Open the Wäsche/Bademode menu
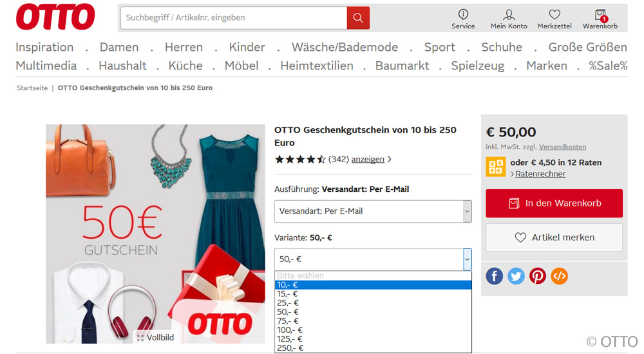The image size is (644, 354). click(x=345, y=47)
